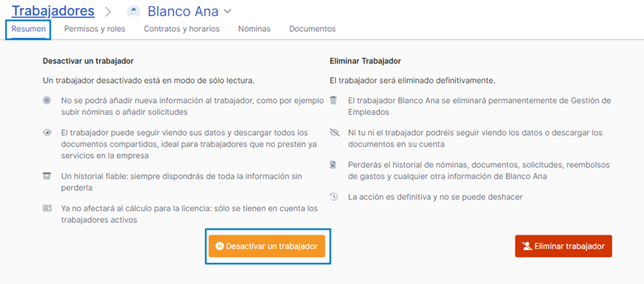Select the Nóminas tab
Screen dimensions: 644x284
(254, 29)
